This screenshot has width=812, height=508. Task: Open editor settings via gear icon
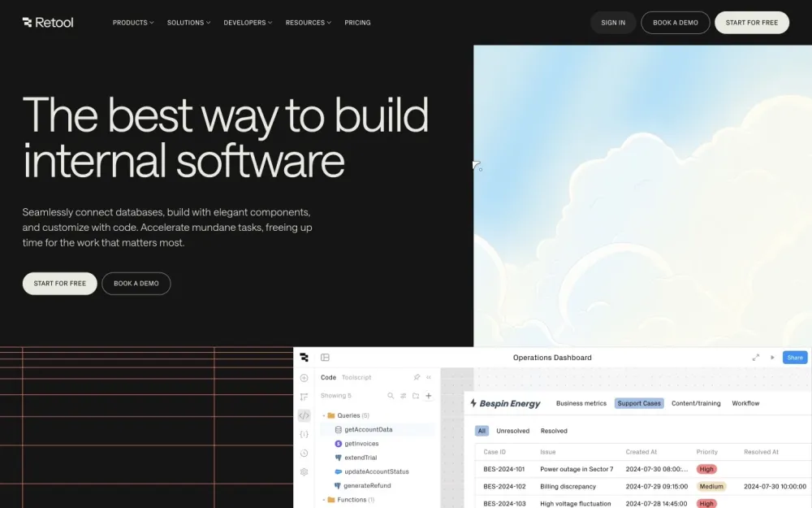[304, 471]
